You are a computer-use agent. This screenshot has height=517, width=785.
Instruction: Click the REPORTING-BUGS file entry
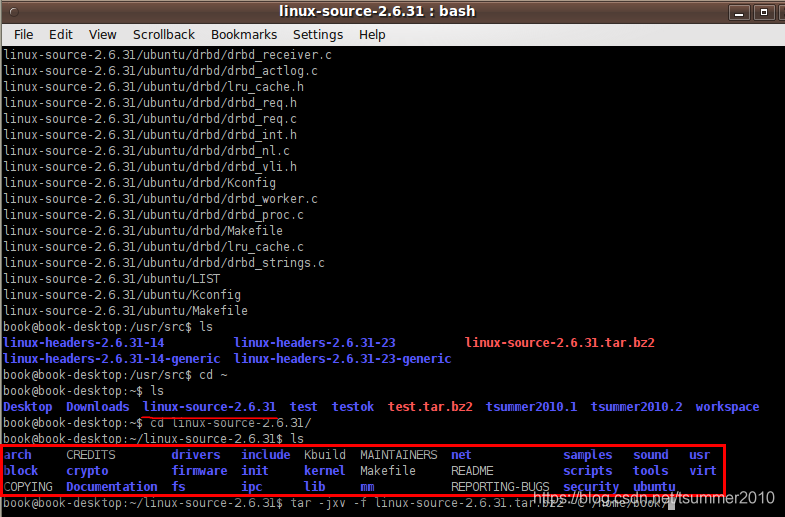pyautogui.click(x=500, y=487)
